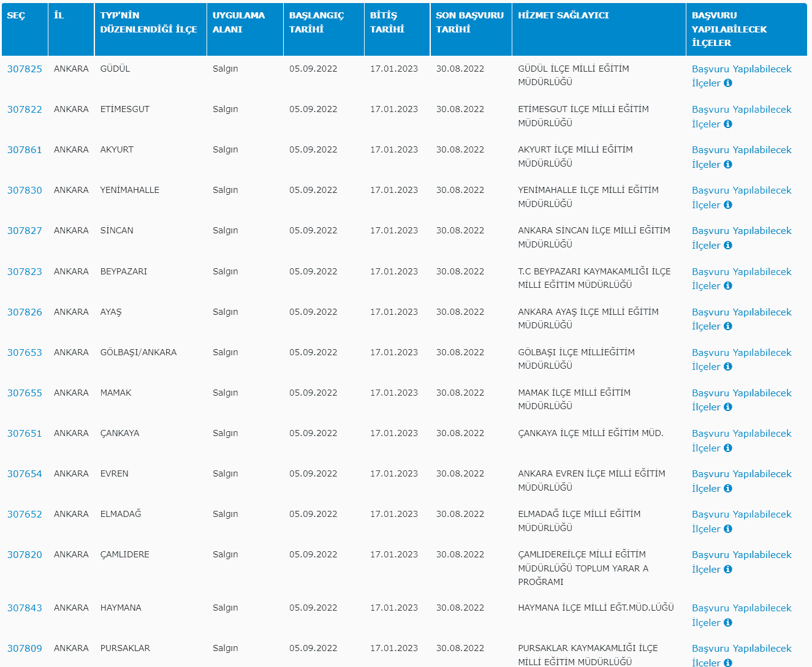The height and width of the screenshot is (667, 812).
Task: Click the info icon in the SİNCAN row
Action: (727, 245)
